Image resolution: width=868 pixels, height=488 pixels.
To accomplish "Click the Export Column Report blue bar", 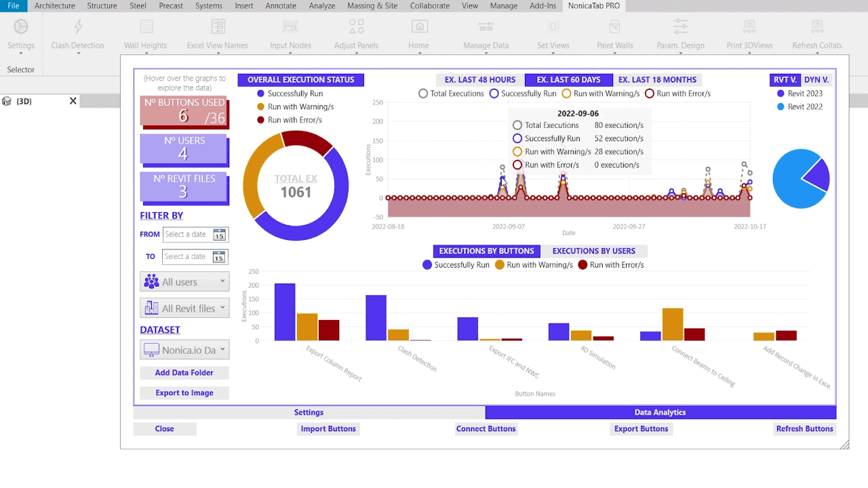I will [x=285, y=312].
